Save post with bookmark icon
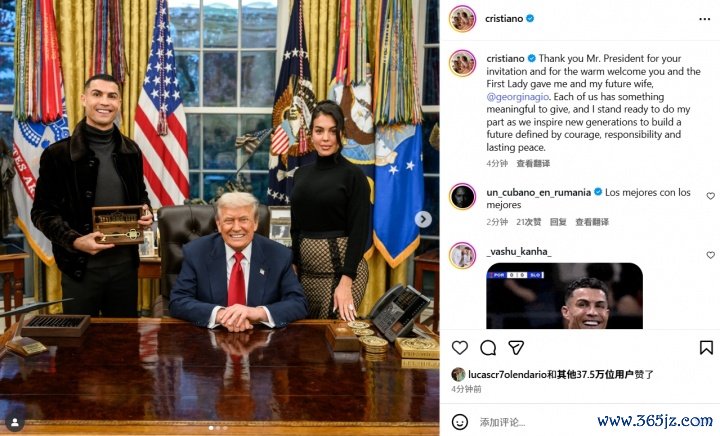This screenshot has height=436, width=720. pyautogui.click(x=706, y=348)
